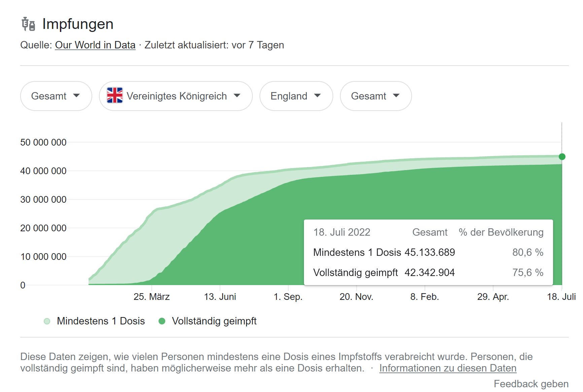Viewport: 583px width, 392px height.
Task: Click the 25. März axis label
Action: click(x=151, y=297)
